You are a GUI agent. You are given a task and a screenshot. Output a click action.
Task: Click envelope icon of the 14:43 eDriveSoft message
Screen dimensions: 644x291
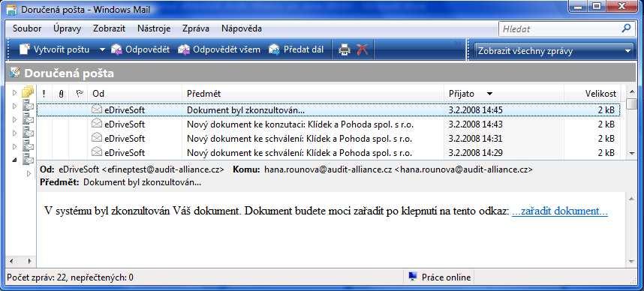(97, 124)
